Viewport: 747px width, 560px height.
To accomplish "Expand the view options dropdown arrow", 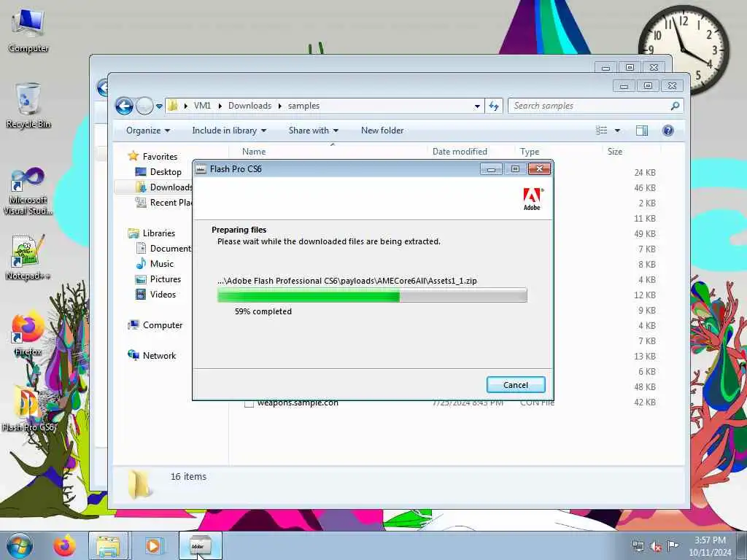I will click(617, 131).
